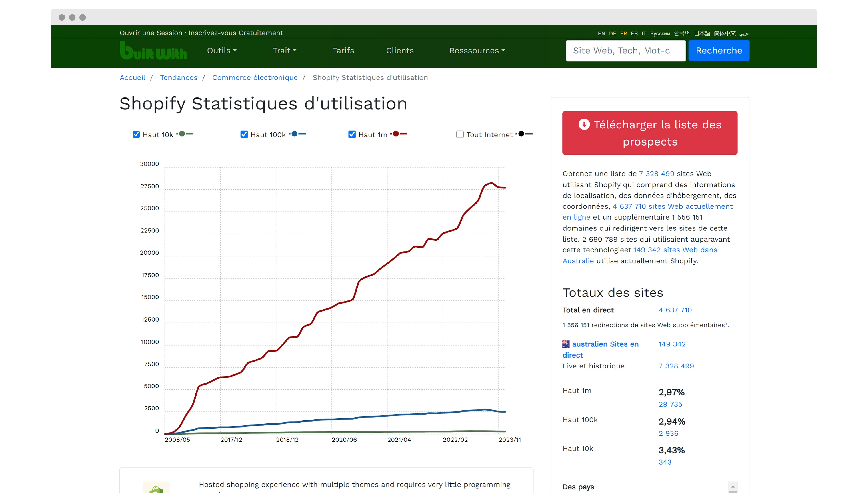Click Haut 1m count 29 735
The width and height of the screenshot is (868, 502).
(x=670, y=404)
